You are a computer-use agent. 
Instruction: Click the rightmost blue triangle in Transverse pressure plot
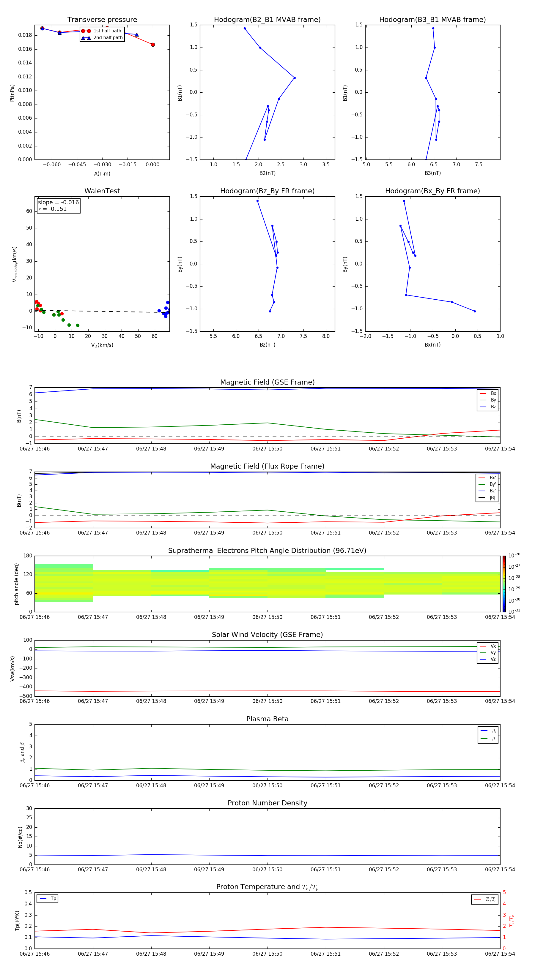[137, 35]
